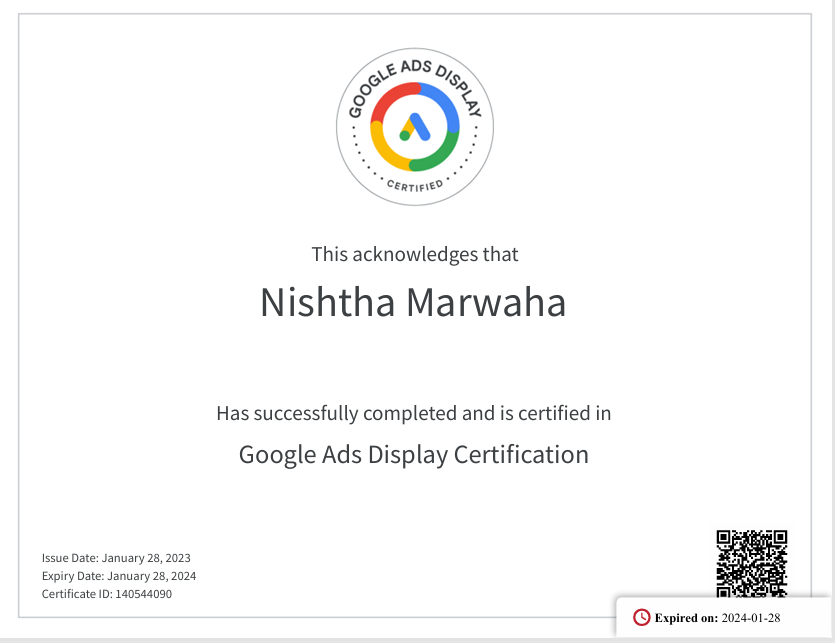
Task: Click the Google Ads logo inside the badge
Action: pyautogui.click(x=415, y=127)
